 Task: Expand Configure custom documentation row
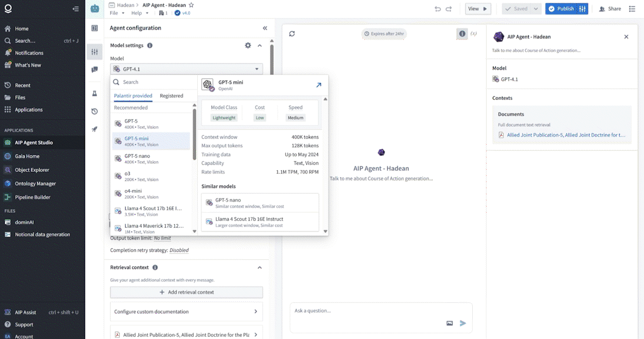click(x=187, y=311)
